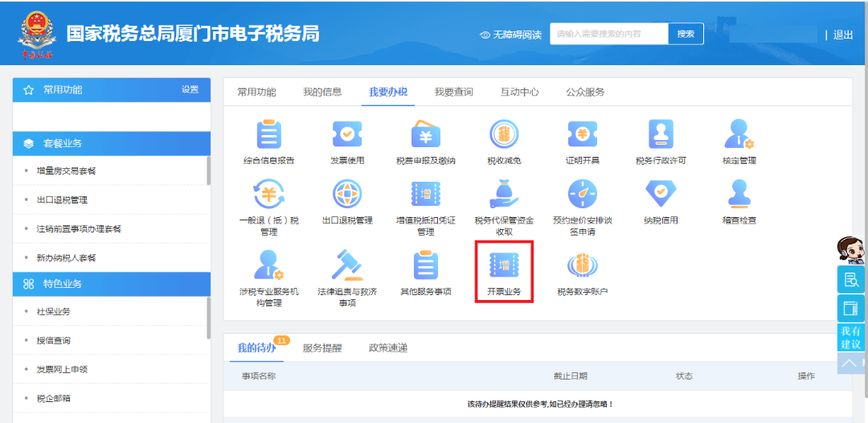Click the 退出 logout link
Image resolution: width=868 pixels, height=423 pixels.
pyautogui.click(x=843, y=35)
